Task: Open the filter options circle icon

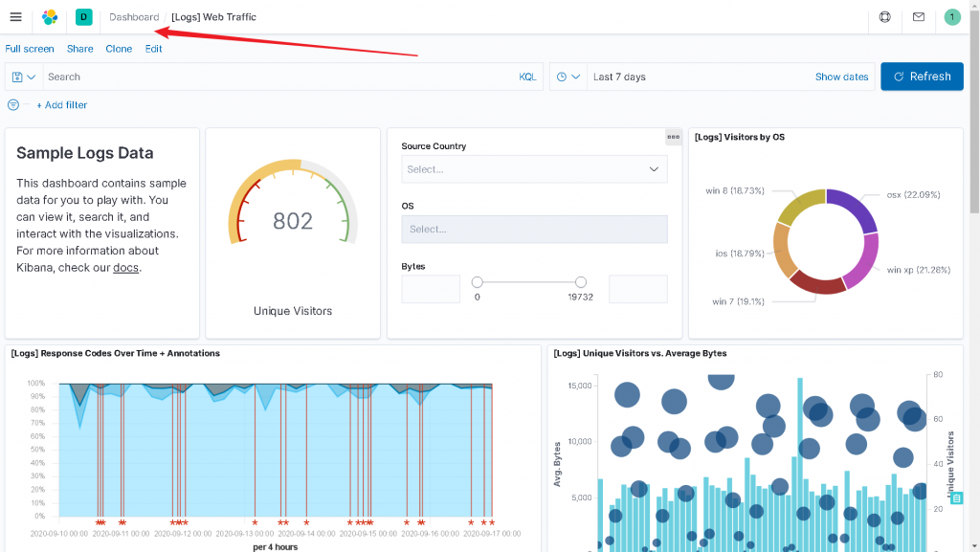Action: [13, 105]
